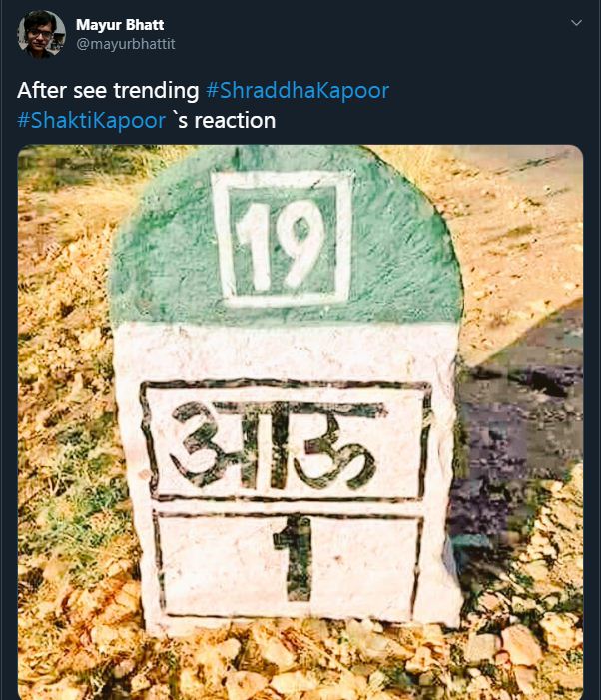The image size is (601, 700).
Task: Open Mayur Bhatt's profile avatar
Action: [41, 34]
